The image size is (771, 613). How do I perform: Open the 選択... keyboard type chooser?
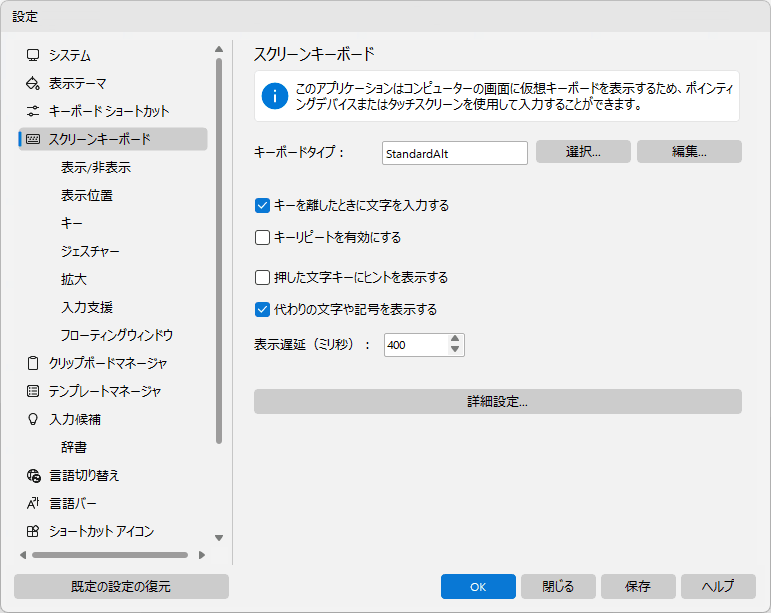pyautogui.click(x=583, y=151)
